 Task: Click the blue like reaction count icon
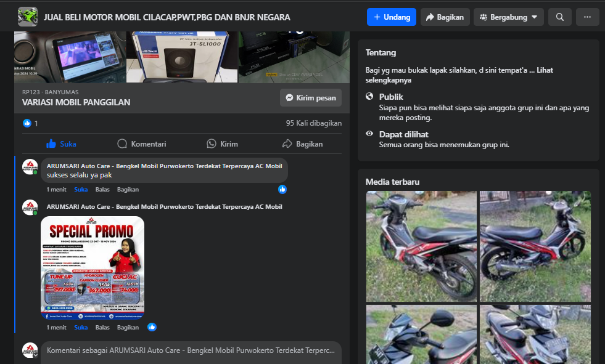point(27,123)
